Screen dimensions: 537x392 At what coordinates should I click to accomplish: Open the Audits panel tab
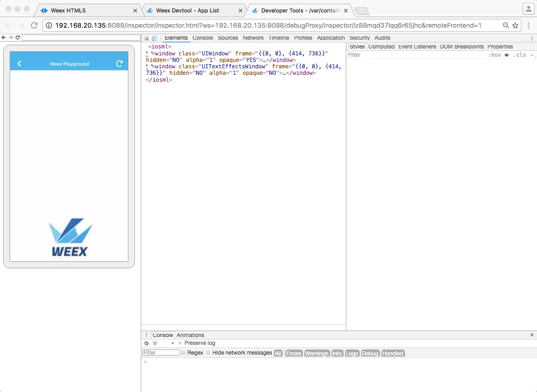382,38
